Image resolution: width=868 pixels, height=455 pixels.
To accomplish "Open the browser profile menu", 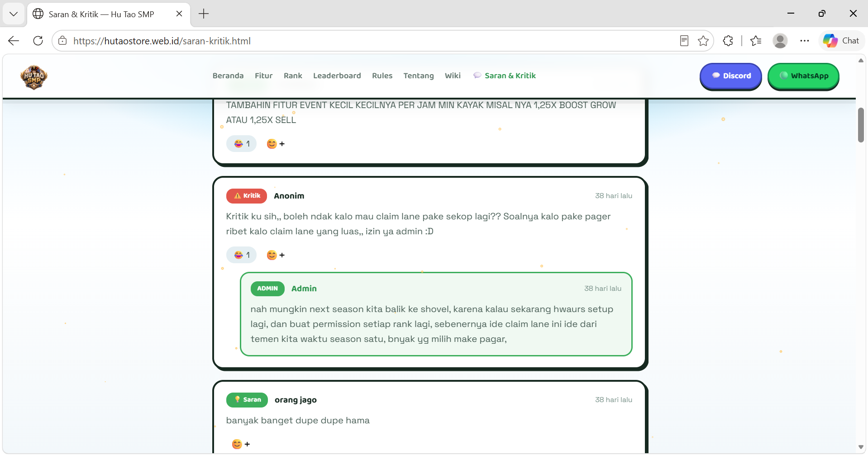I will (780, 41).
